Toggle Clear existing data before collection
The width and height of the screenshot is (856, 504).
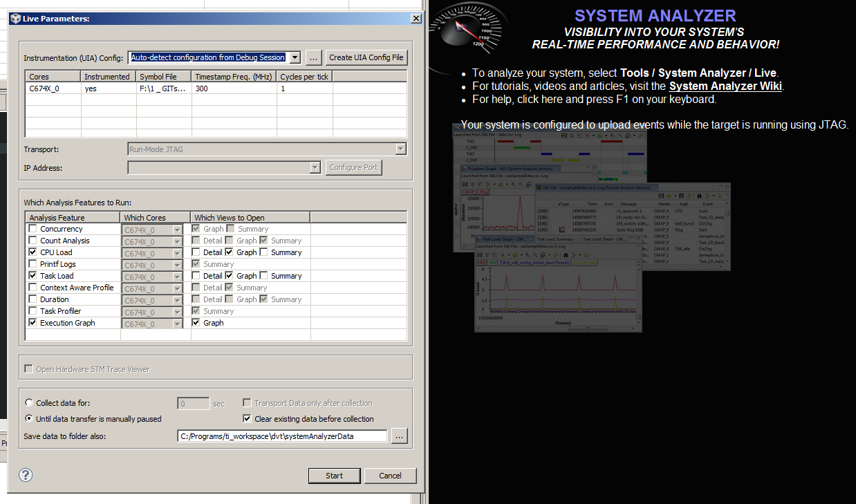coord(248,419)
